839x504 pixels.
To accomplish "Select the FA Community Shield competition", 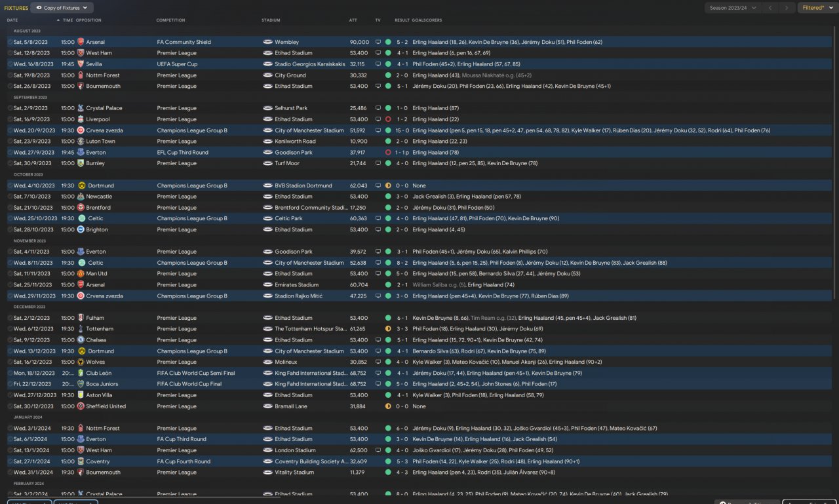I will tap(184, 42).
